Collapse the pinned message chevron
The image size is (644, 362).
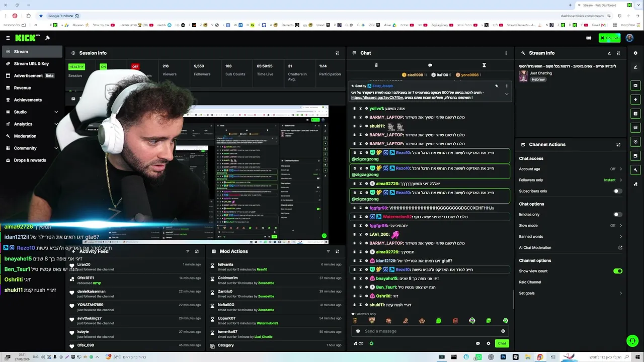(507, 94)
